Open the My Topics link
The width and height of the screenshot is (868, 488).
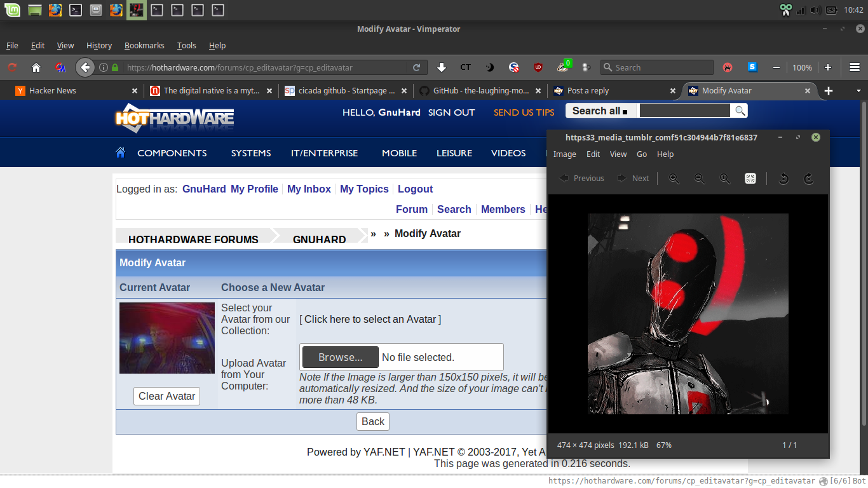coord(364,189)
